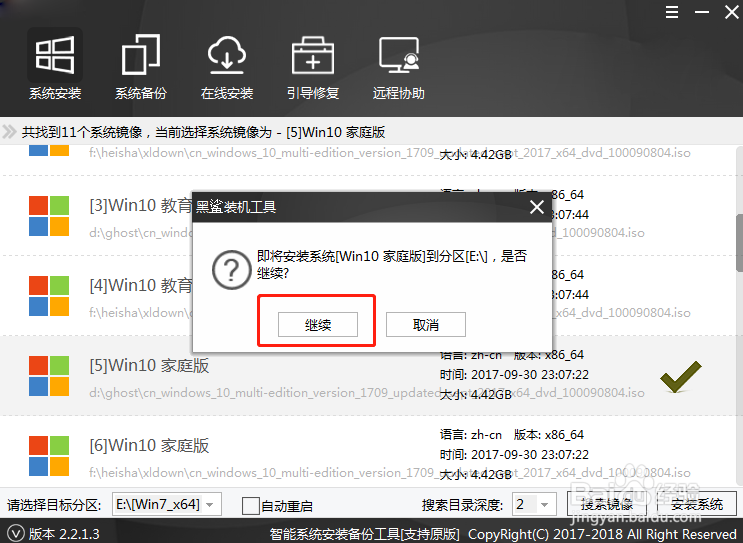743x543 pixels.
Task: Click the checkmark on [5]Win10 家庭版 row
Action: point(680,377)
